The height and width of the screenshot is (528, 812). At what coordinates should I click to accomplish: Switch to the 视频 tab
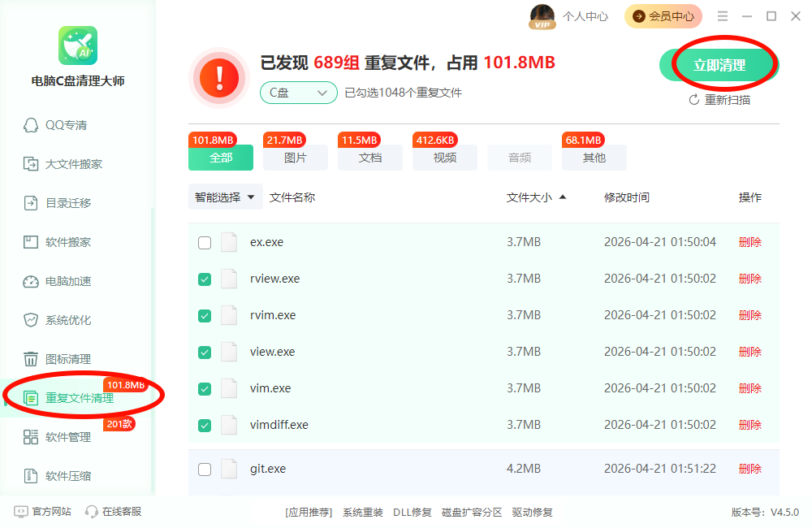pyautogui.click(x=444, y=158)
